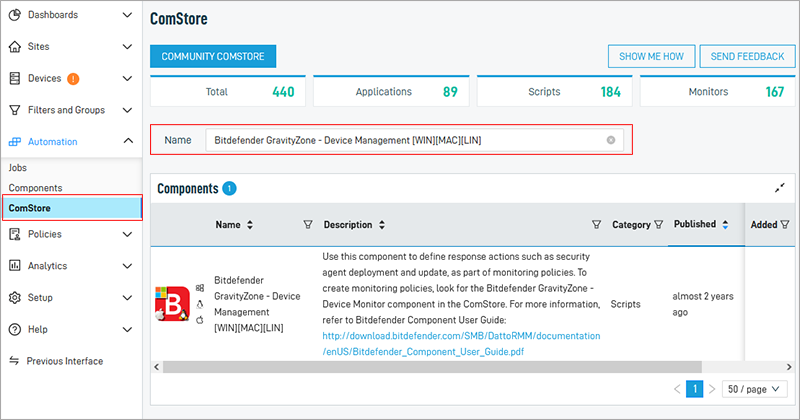The image size is (800, 420).
Task: Click the next page arrow in pagination
Action: pyautogui.click(x=712, y=389)
